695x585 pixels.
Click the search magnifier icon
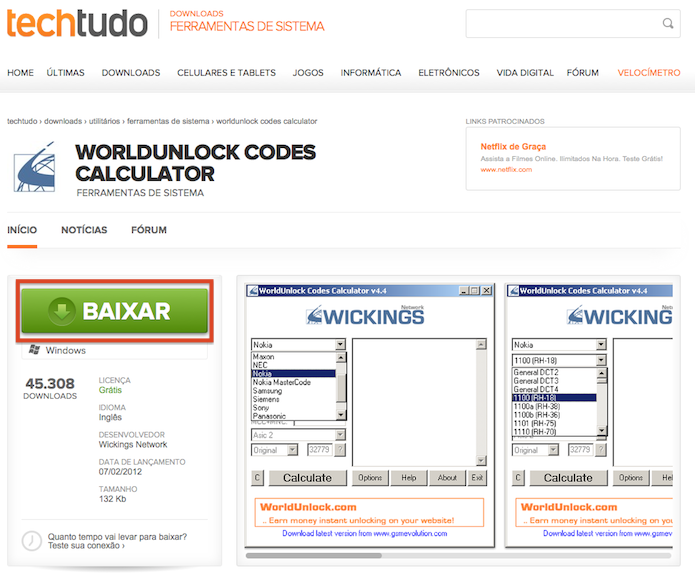pyautogui.click(x=668, y=23)
